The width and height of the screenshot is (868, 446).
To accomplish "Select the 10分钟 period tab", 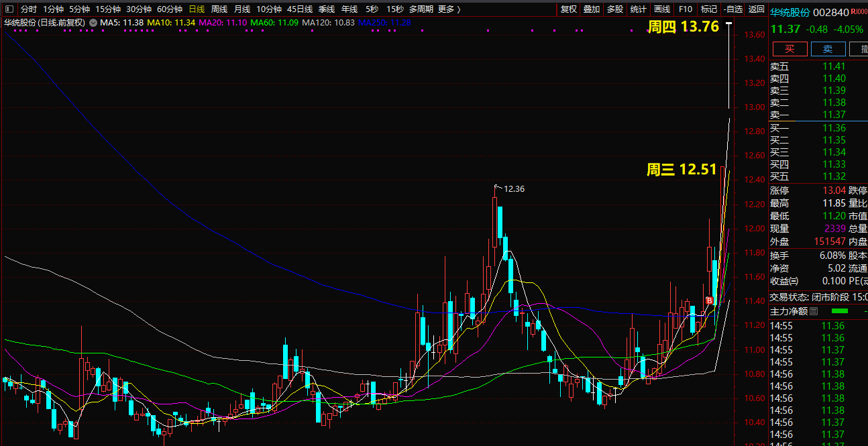I will [x=269, y=9].
